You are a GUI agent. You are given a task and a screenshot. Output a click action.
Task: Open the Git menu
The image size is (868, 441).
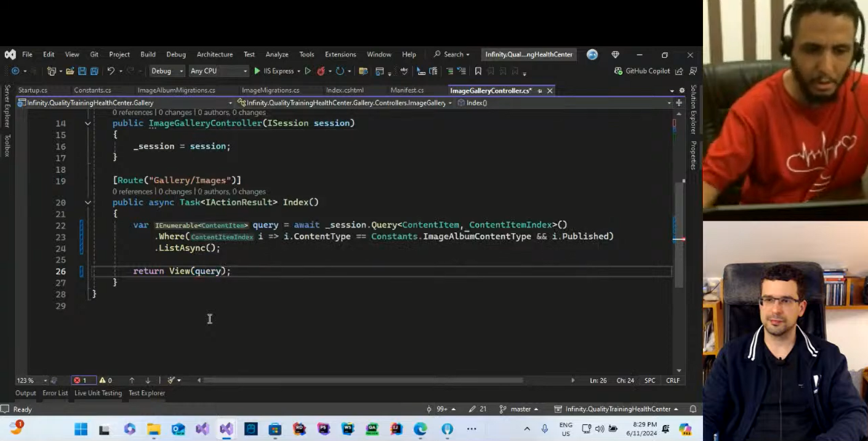pos(94,54)
